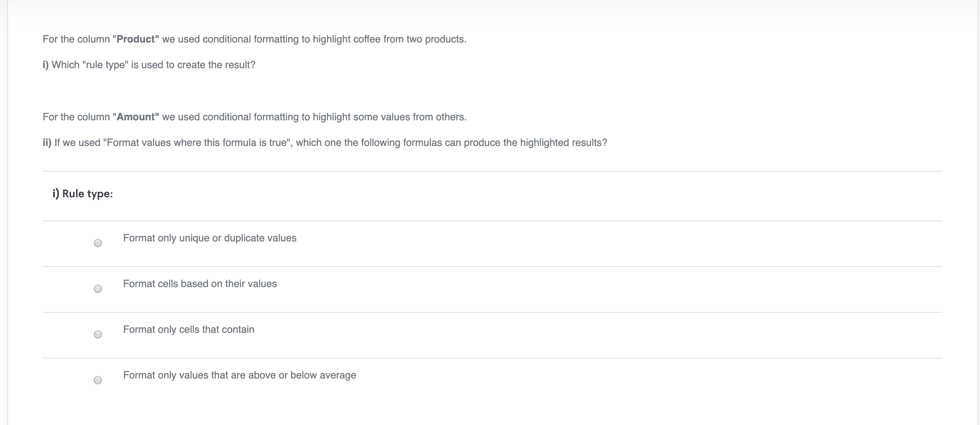Screen dimensions: 980x425
Task: Choose the radio button for cells based on values
Action: tap(98, 289)
